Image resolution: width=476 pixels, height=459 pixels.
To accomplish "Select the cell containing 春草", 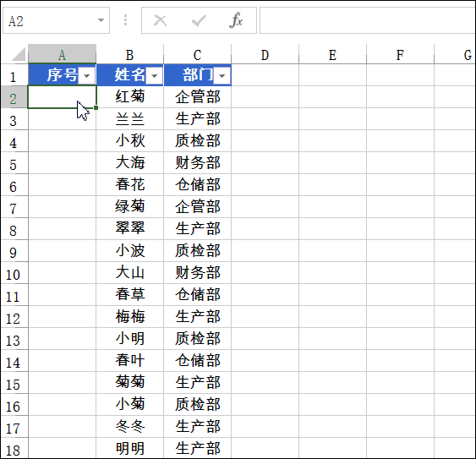I will click(x=130, y=295).
